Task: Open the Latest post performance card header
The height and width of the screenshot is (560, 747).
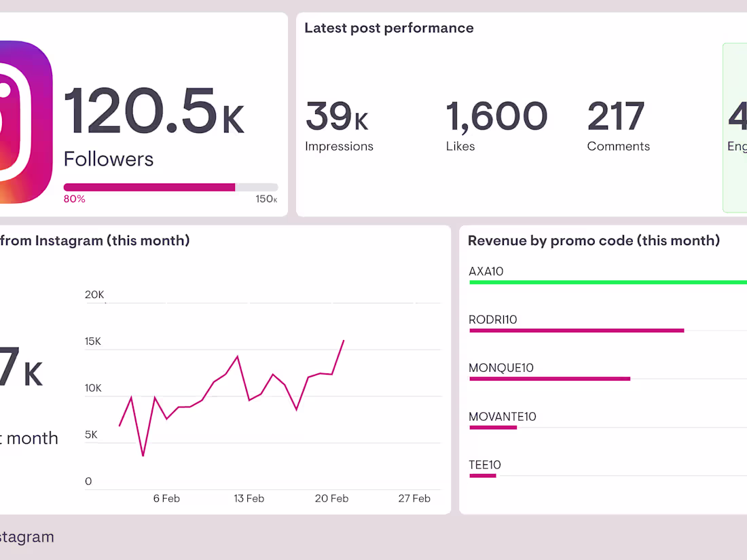Action: tap(389, 28)
